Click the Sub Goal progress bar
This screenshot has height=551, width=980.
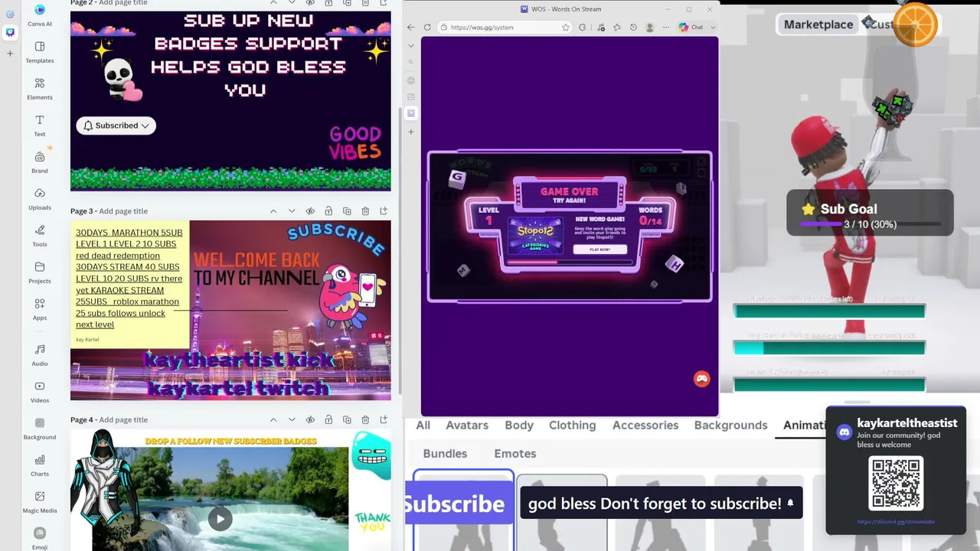[x=870, y=224]
